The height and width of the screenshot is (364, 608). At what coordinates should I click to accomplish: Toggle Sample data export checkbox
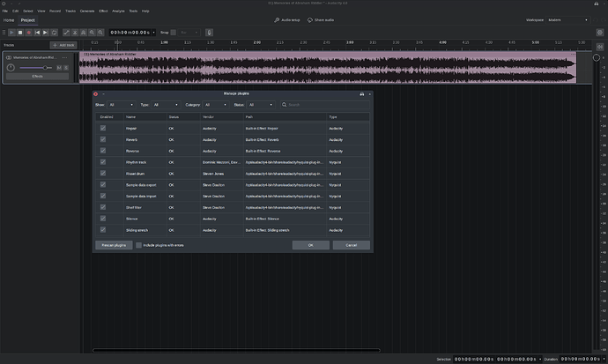pyautogui.click(x=103, y=184)
